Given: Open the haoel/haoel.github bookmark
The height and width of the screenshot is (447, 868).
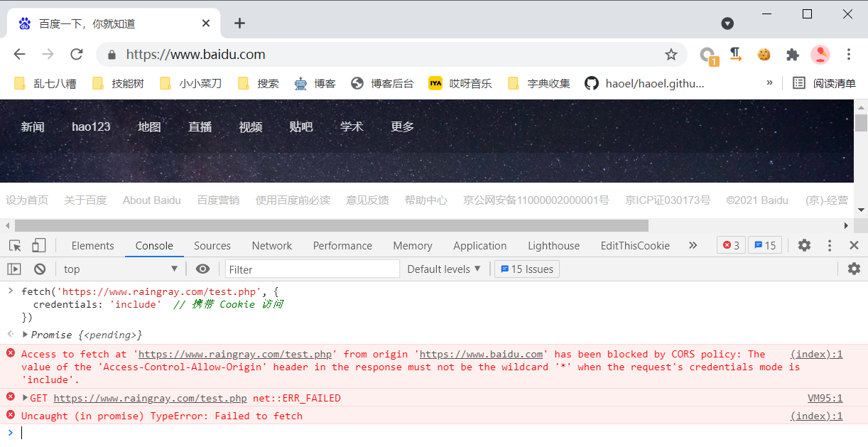Looking at the screenshot, I should point(645,83).
